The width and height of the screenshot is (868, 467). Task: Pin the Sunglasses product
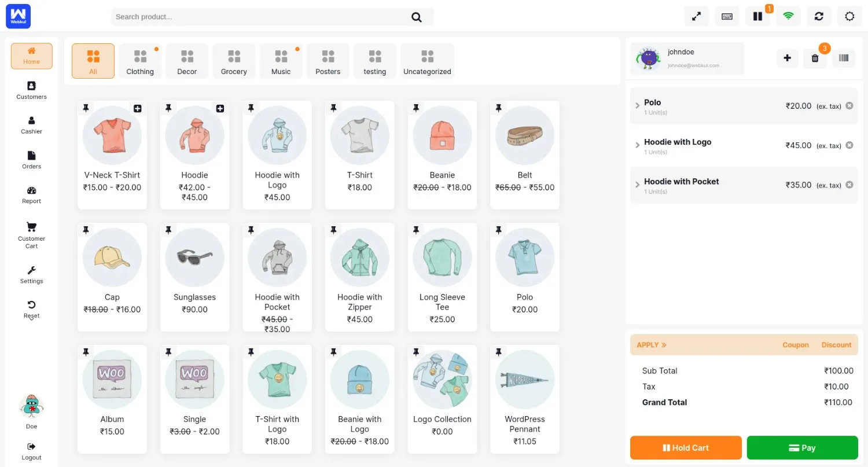pos(168,230)
